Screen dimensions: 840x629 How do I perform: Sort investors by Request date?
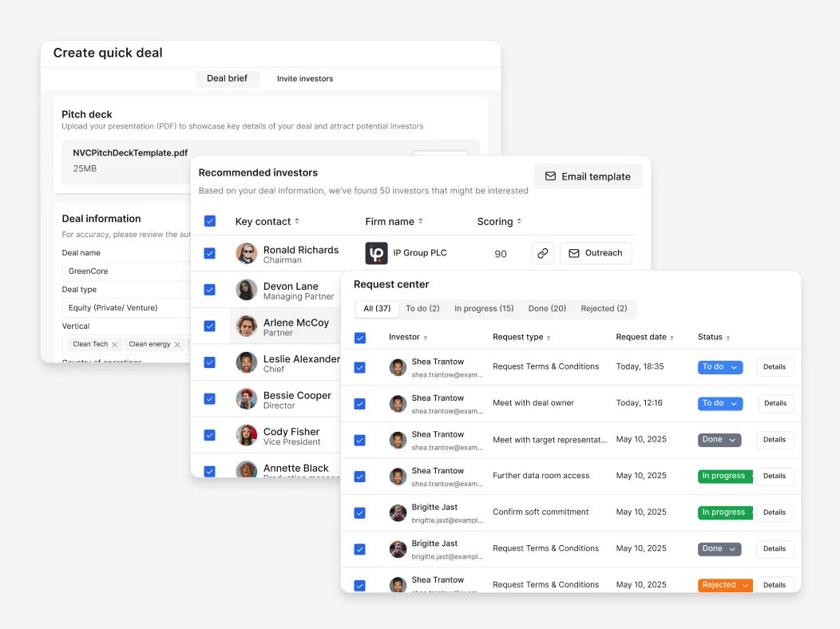672,338
